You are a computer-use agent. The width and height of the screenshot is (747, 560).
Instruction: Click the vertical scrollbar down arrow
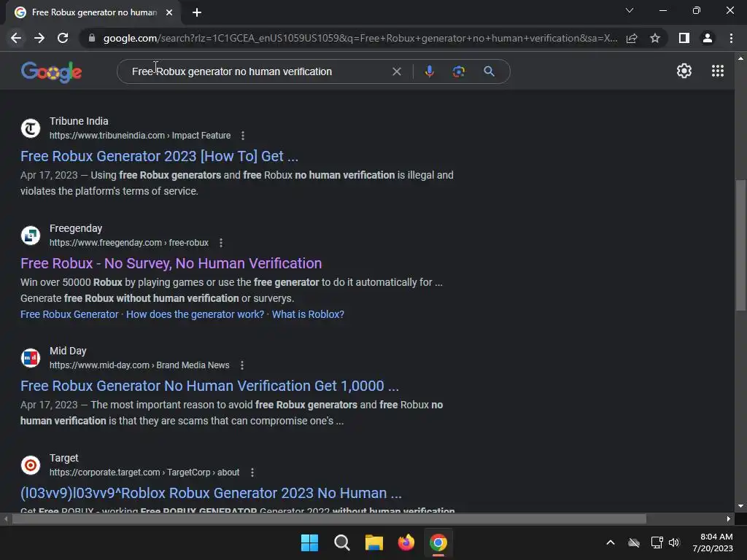740,506
